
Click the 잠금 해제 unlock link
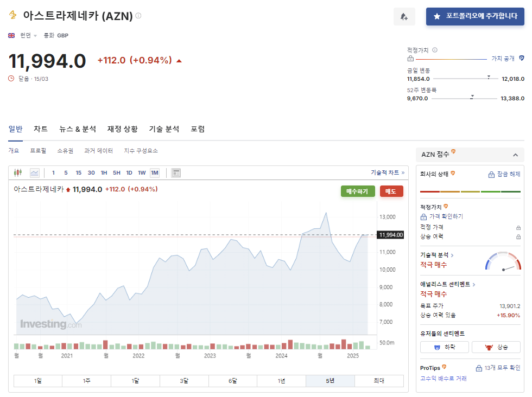(x=504, y=174)
